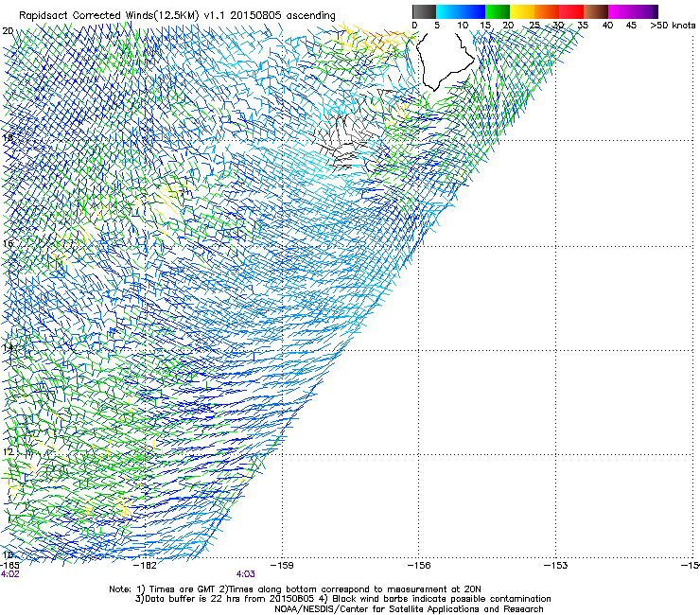Click the green 15-20 knots legend swatch
This screenshot has width=700, height=615.
coord(498,11)
